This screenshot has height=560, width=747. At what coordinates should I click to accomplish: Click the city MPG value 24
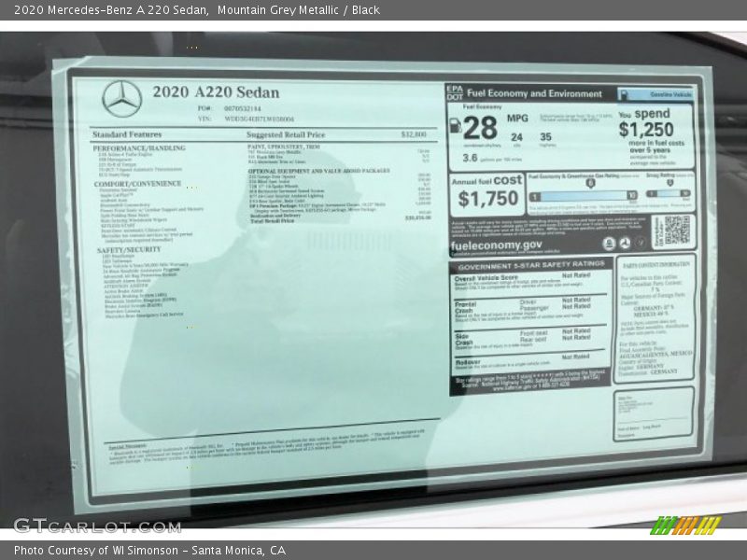(517, 137)
